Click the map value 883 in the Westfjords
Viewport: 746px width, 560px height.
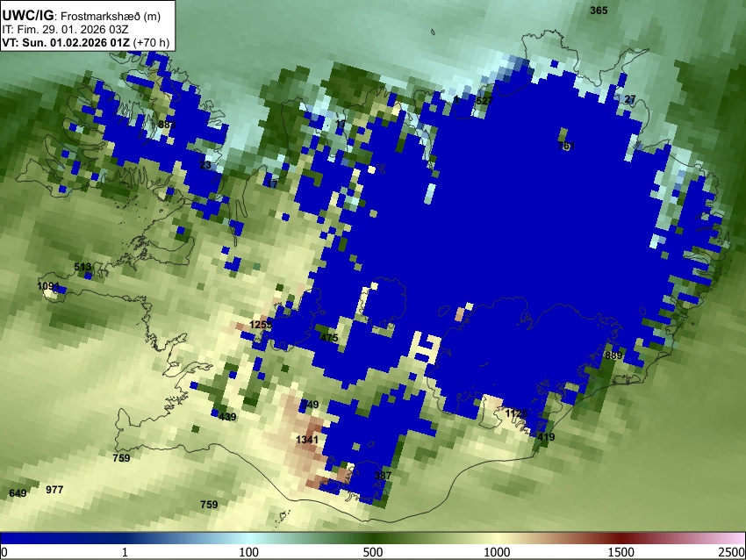click(167, 125)
